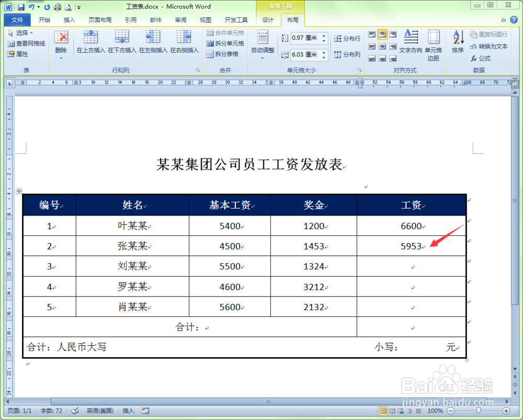The height and width of the screenshot is (420, 523).
Task: Insert column to the left (在左侧插入)
Action: [153, 42]
